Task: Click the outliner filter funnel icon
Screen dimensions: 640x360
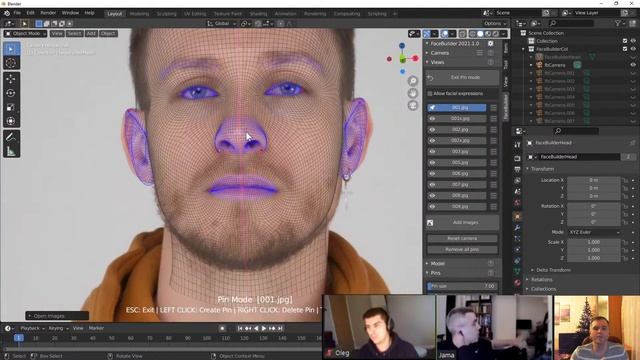Action: tap(618, 23)
